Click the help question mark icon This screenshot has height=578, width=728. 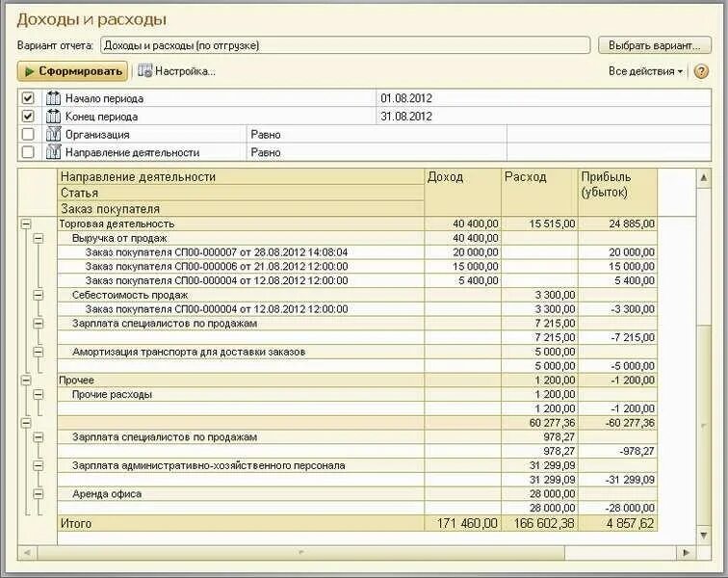[701, 71]
